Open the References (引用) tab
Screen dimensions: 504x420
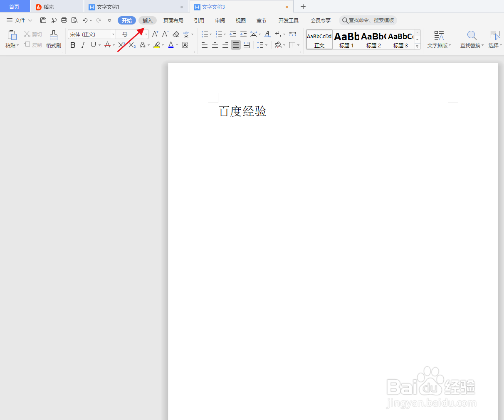199,20
